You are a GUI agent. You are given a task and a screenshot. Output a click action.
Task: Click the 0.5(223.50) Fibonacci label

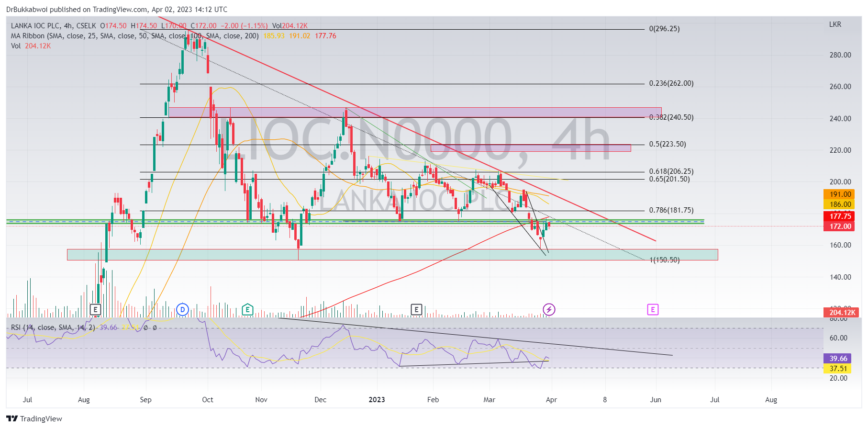[668, 144]
